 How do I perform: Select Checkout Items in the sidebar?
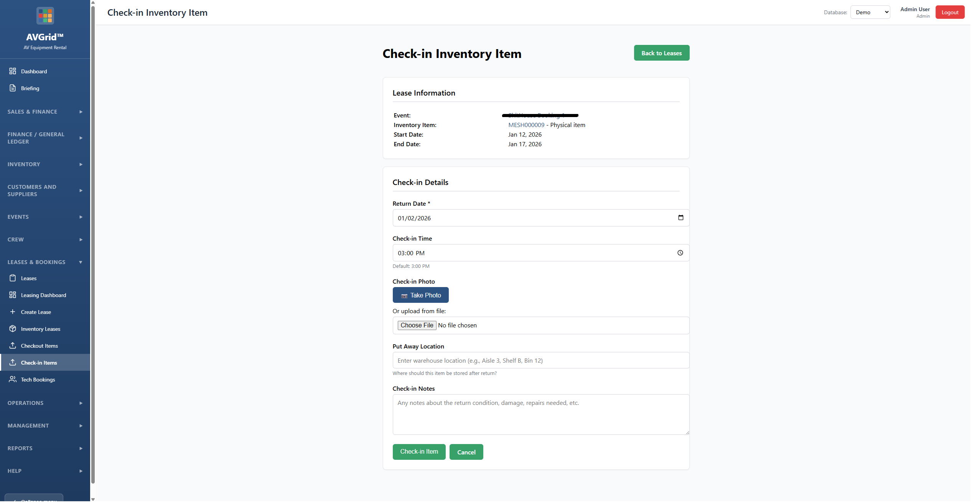(39, 345)
